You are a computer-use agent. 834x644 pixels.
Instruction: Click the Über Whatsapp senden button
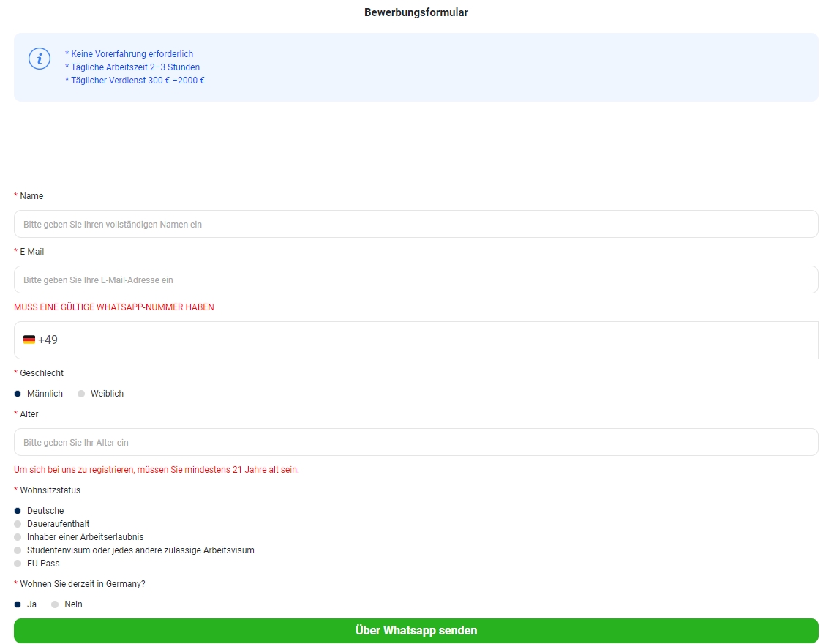(x=416, y=631)
